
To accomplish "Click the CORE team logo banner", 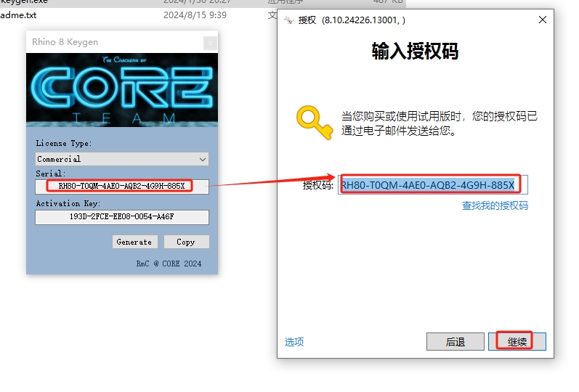I will (122, 90).
